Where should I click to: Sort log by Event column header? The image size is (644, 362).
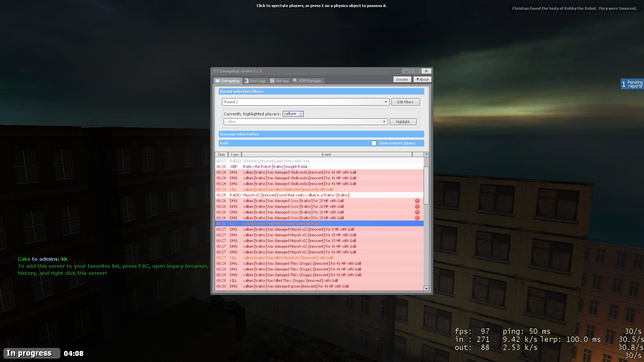pyautogui.click(x=326, y=155)
